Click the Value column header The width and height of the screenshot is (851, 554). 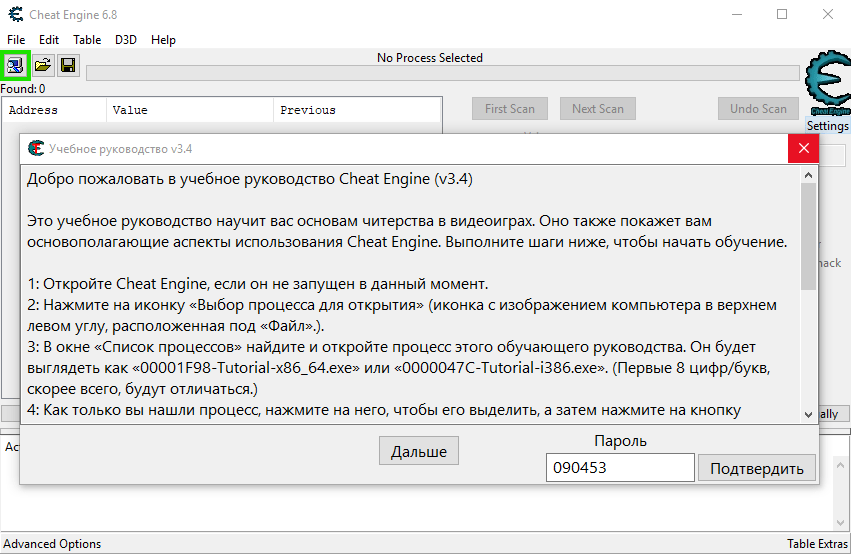pyautogui.click(x=130, y=110)
